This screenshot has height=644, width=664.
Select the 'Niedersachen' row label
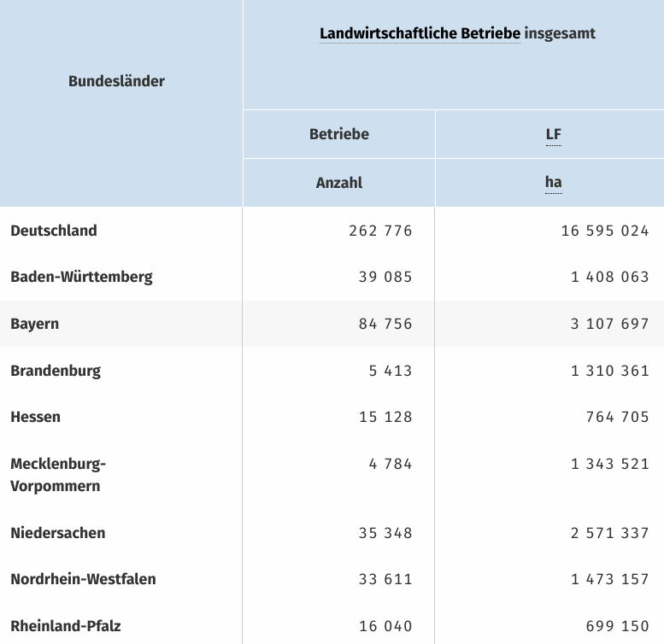tap(58, 533)
